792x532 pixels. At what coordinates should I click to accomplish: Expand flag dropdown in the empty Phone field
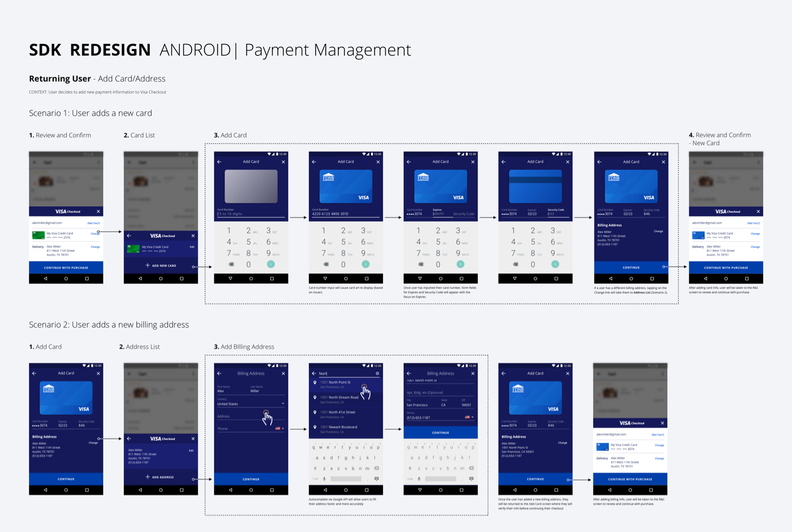click(x=283, y=429)
